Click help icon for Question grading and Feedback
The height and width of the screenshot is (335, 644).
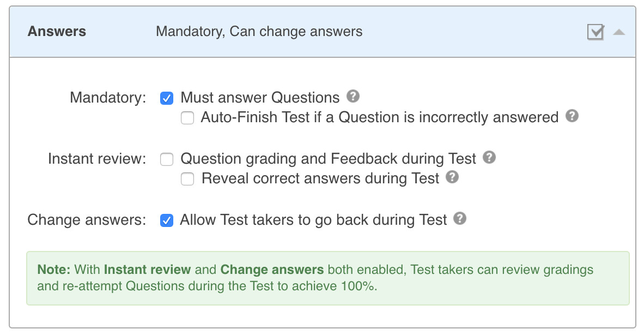pos(489,158)
